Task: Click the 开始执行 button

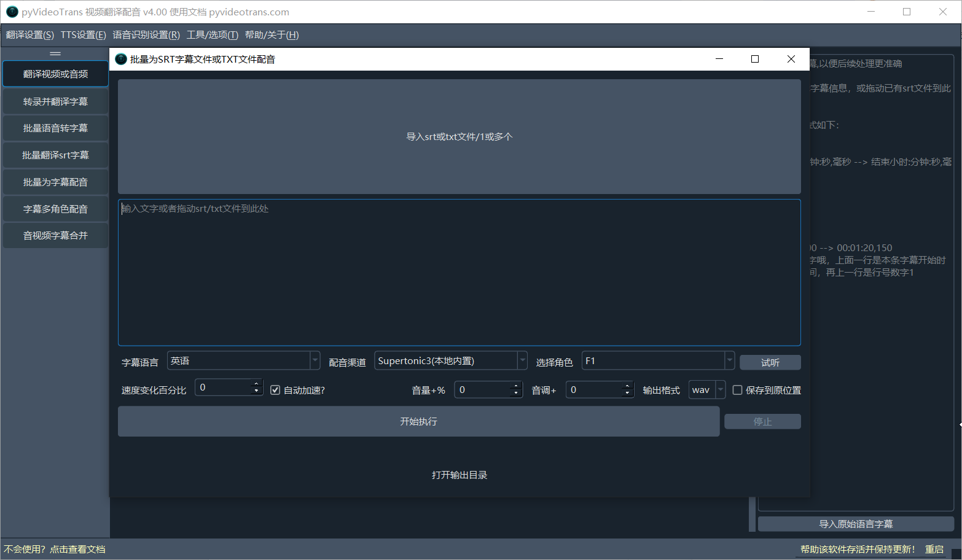Action: pyautogui.click(x=418, y=421)
